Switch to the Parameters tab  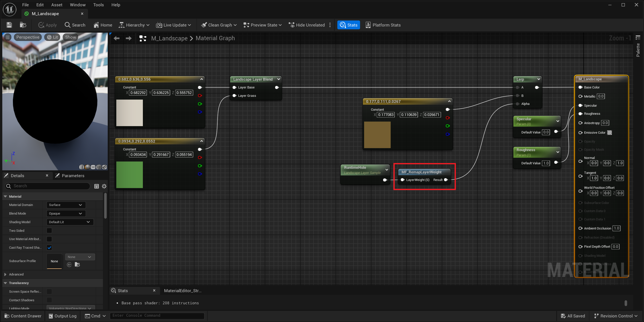(73, 175)
